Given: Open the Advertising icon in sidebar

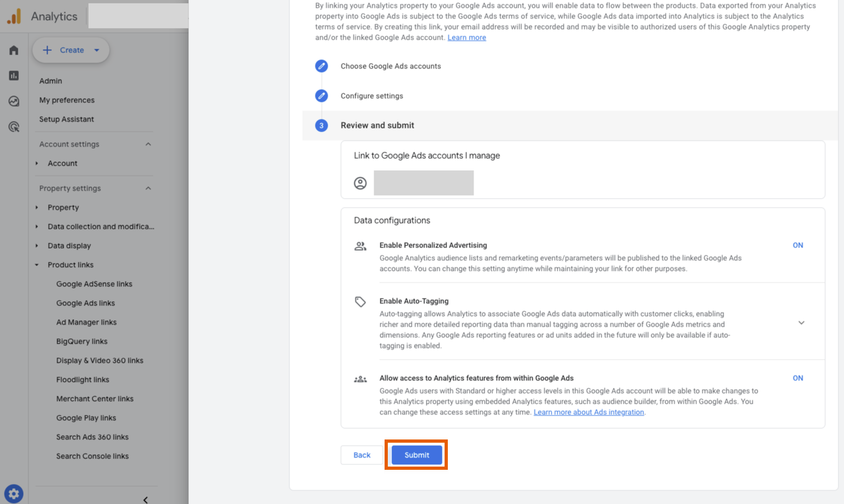Looking at the screenshot, I should coord(14,126).
